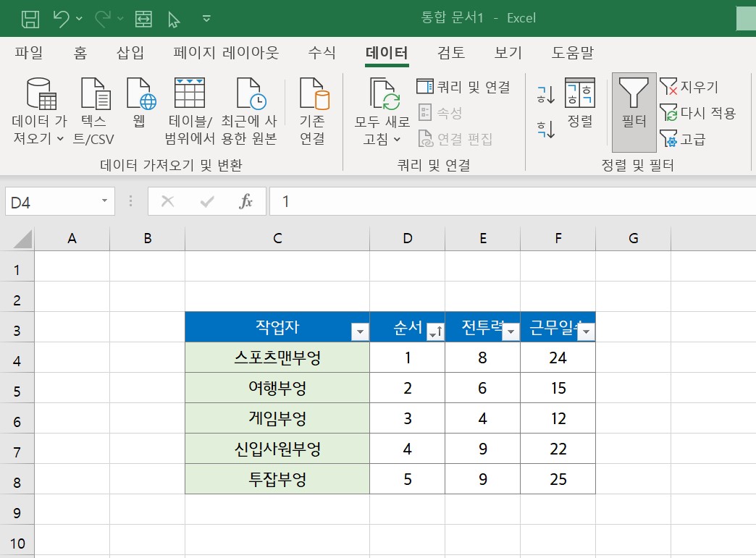Viewport: 756px width, 558px height.
Task: Click the Select All corner triangle
Action: (x=22, y=239)
